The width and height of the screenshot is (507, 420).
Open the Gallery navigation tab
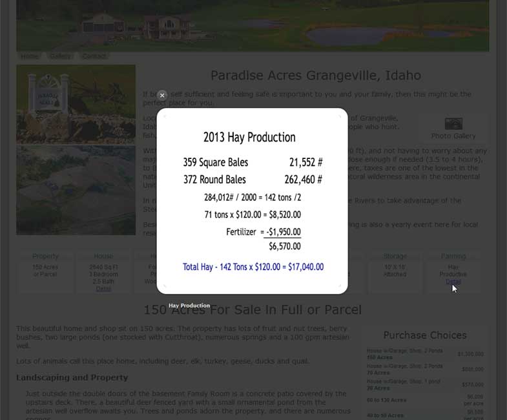point(60,56)
